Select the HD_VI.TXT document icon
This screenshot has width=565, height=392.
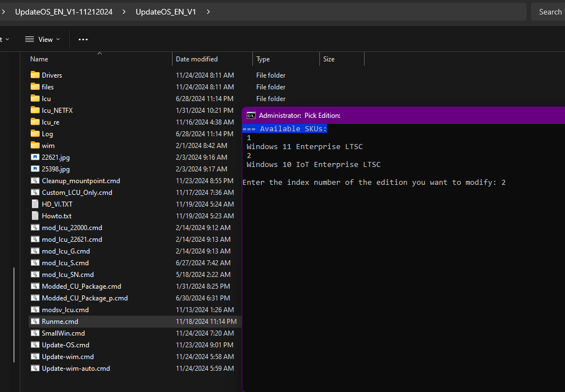tap(35, 204)
